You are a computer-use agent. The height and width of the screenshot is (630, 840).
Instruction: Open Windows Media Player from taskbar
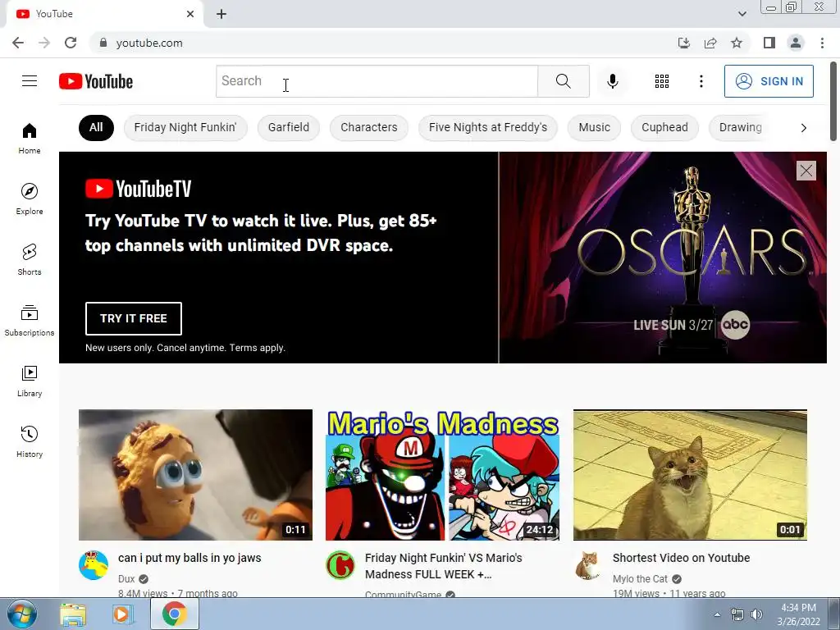pos(122,614)
